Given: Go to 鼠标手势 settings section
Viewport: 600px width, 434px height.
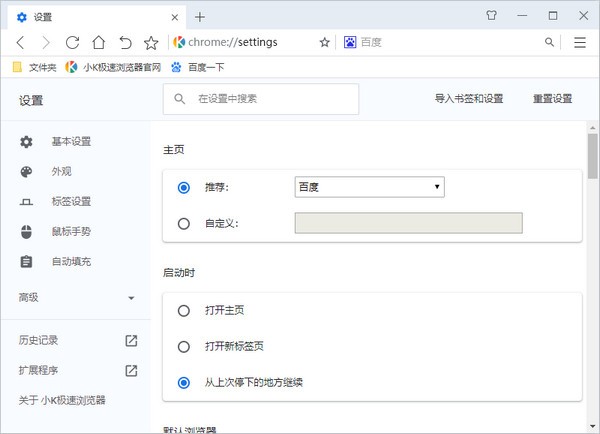Looking at the screenshot, I should (70, 231).
